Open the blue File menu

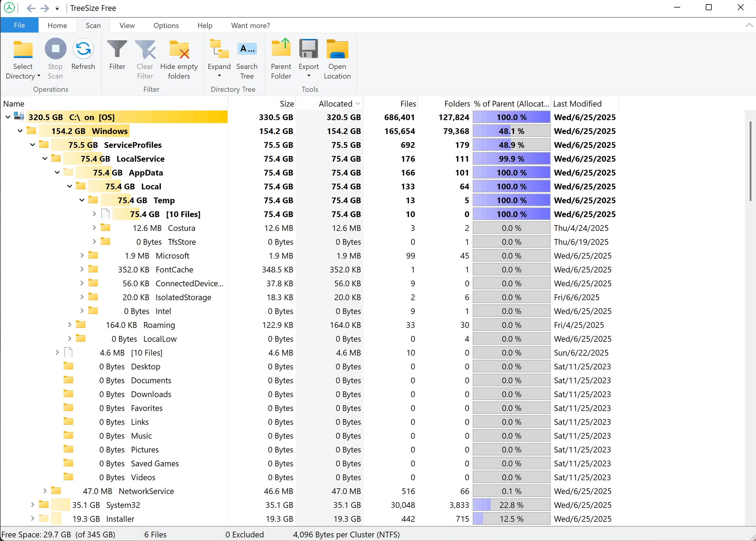coord(19,26)
